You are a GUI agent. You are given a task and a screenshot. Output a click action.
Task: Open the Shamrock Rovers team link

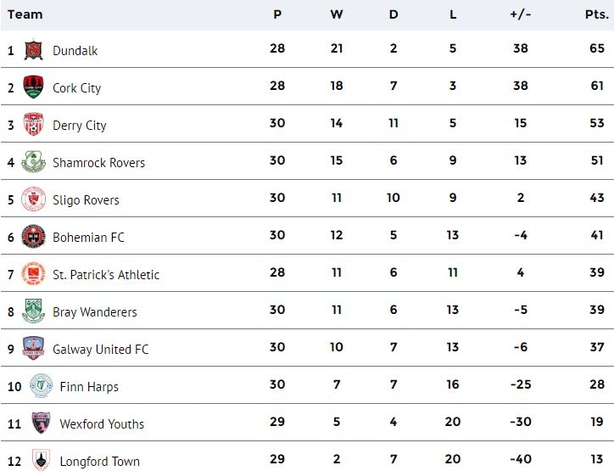(99, 162)
